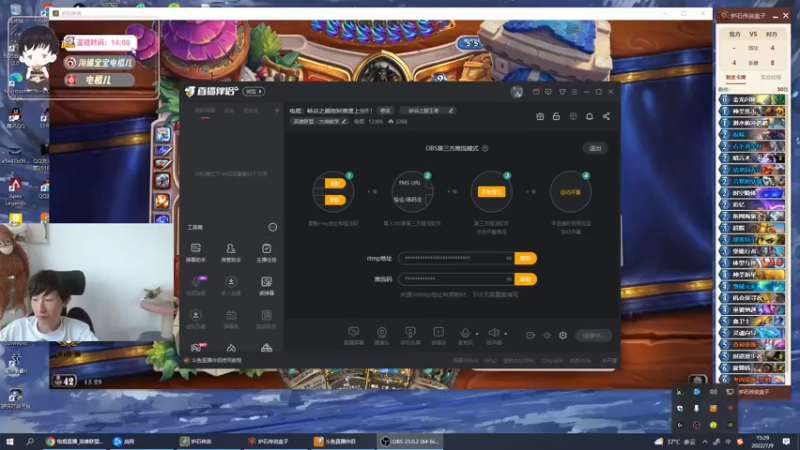Open taskbar search icon

pyautogui.click(x=30, y=441)
